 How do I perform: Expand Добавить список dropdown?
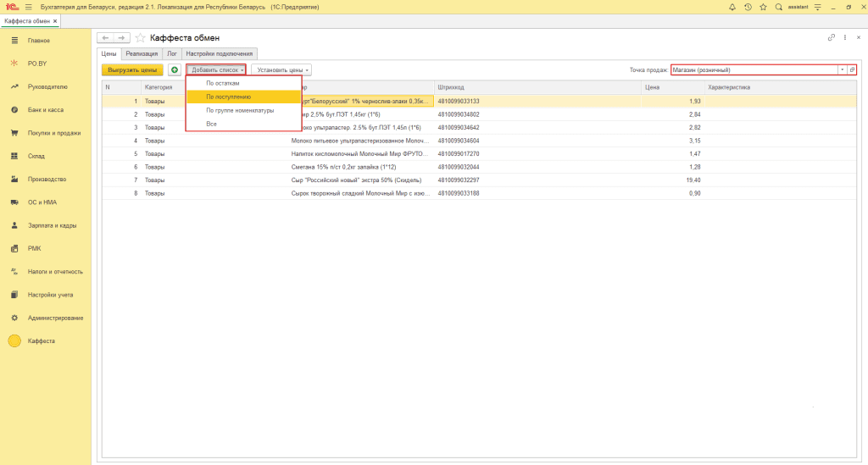(x=216, y=69)
